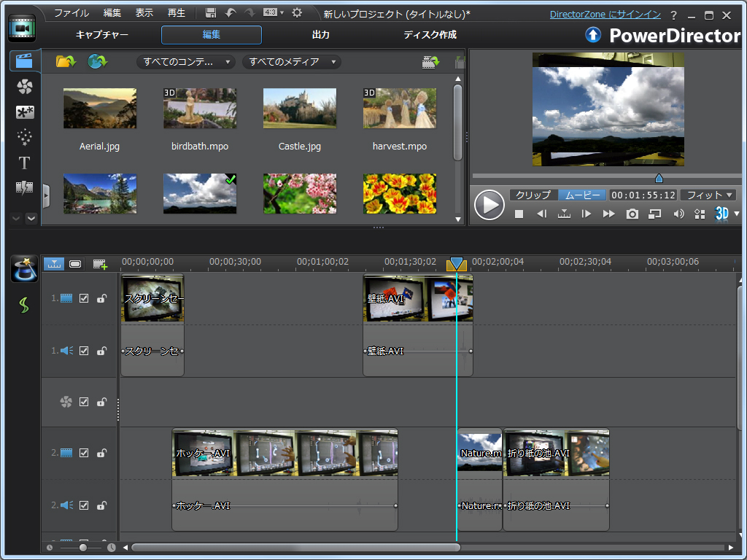This screenshot has width=747, height=560.
Task: Open the Particle room icon
Action: click(x=24, y=137)
